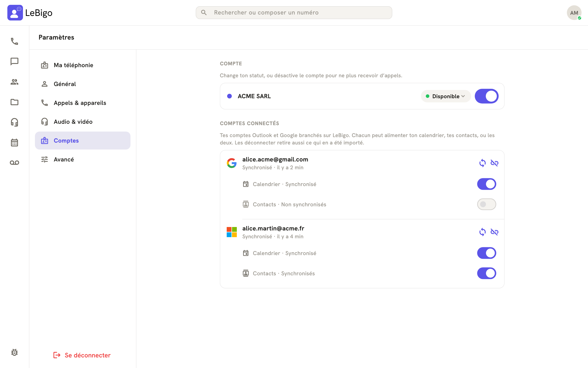Turn off acme.fr Calendrier sync
Screen dimensions: 588x368
(487, 253)
